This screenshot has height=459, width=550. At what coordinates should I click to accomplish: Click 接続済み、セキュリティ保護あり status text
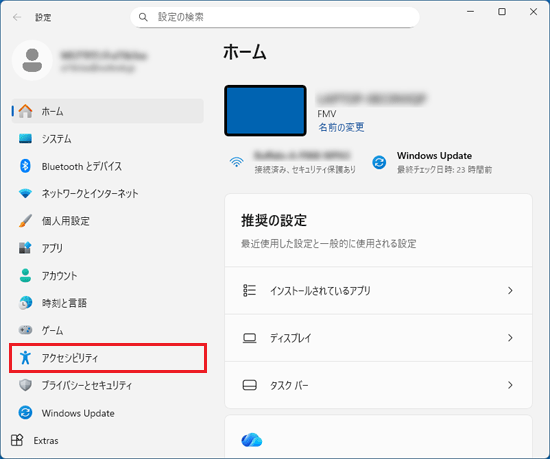pos(305,170)
